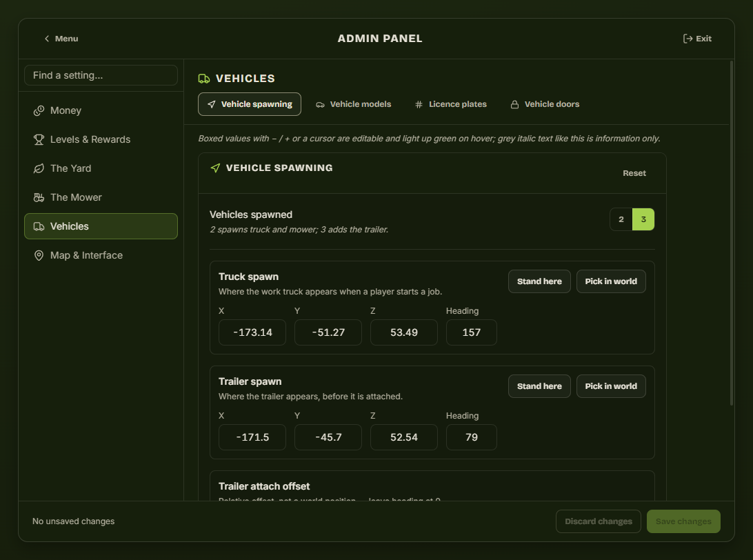Screen dimensions: 753x560
Task: Click the car icon on Vehicle models tab
Action: coord(321,104)
